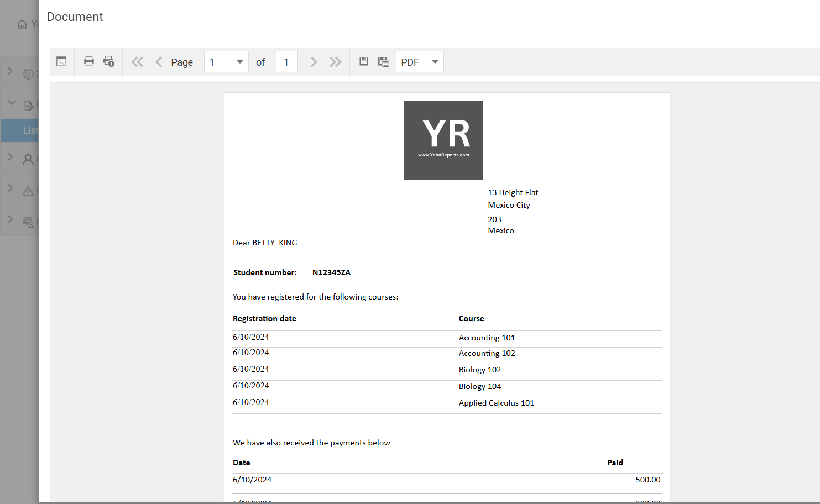The image size is (820, 504).
Task: Go to the previous page arrow
Action: (x=159, y=62)
